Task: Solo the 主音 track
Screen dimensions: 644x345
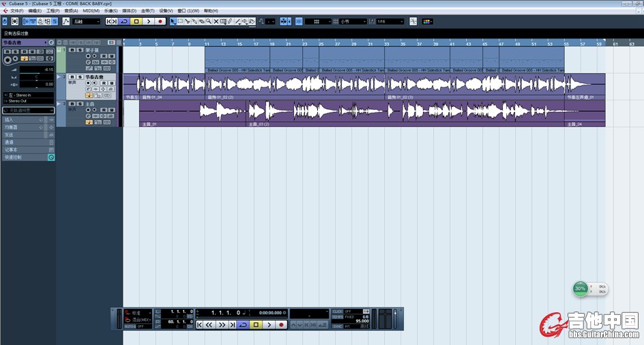Action: 80,104
